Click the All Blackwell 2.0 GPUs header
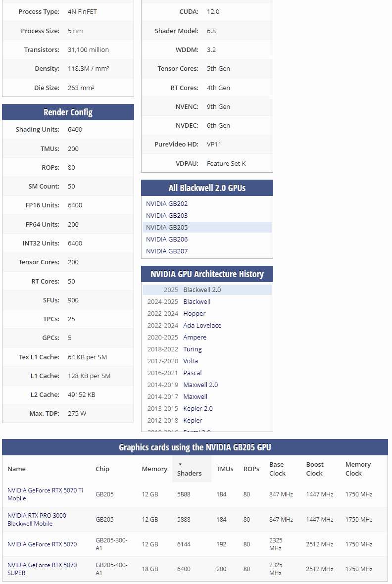392x584 pixels. pyautogui.click(x=207, y=188)
